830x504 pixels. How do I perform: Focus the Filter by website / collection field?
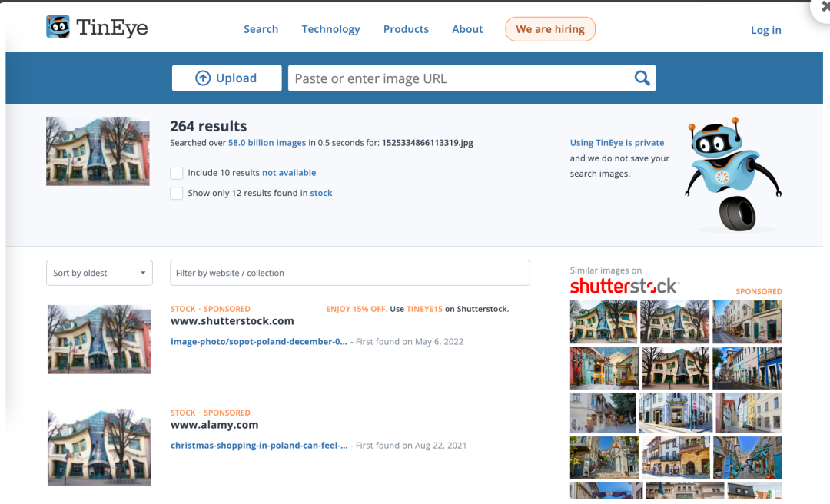point(350,273)
